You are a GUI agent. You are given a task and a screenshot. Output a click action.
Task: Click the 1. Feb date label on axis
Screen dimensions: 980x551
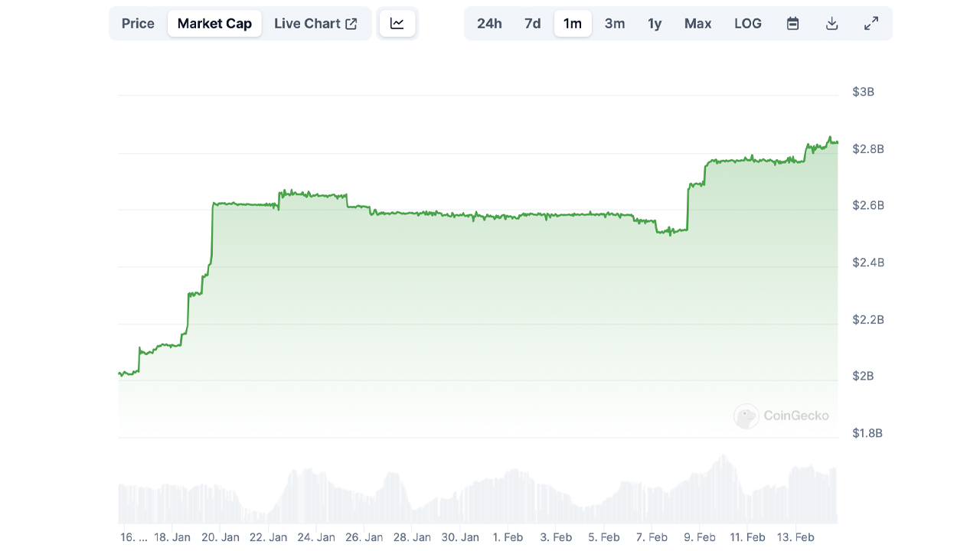pyautogui.click(x=508, y=537)
